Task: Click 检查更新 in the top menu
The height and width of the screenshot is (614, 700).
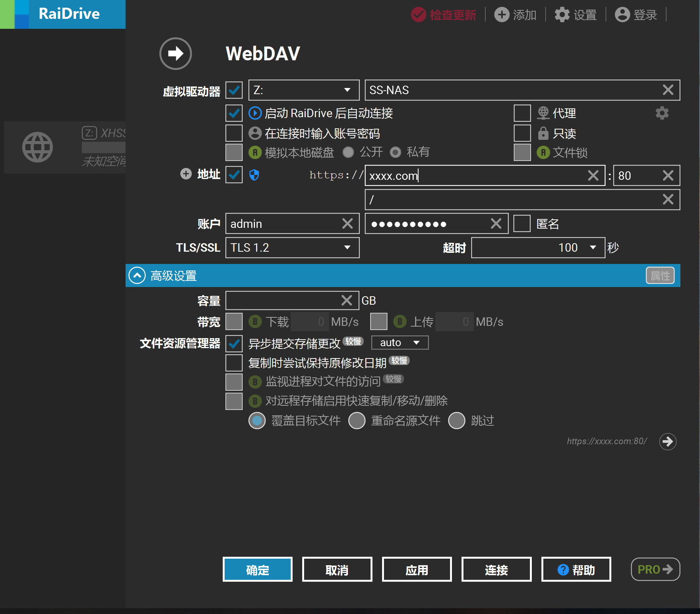Action: point(453,15)
